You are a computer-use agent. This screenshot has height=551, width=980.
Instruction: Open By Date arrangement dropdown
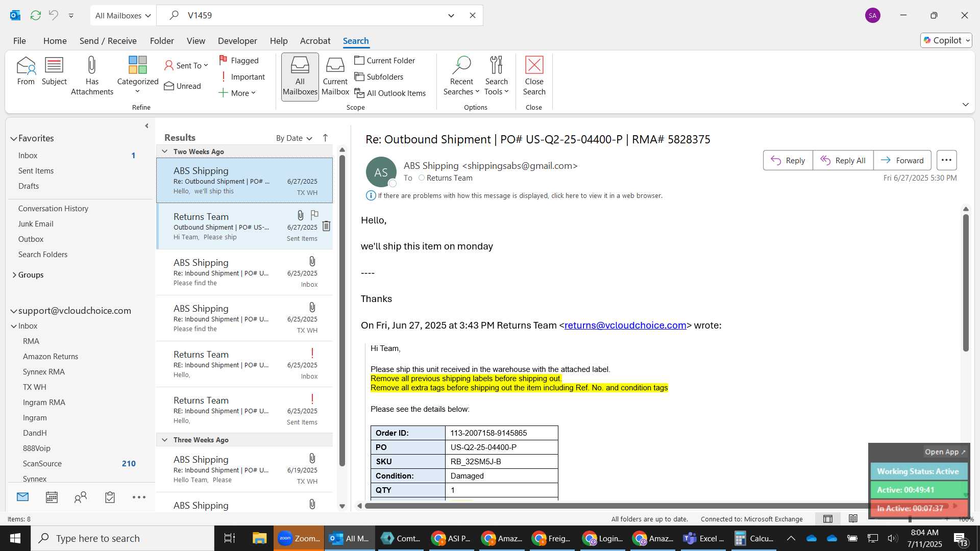294,138
